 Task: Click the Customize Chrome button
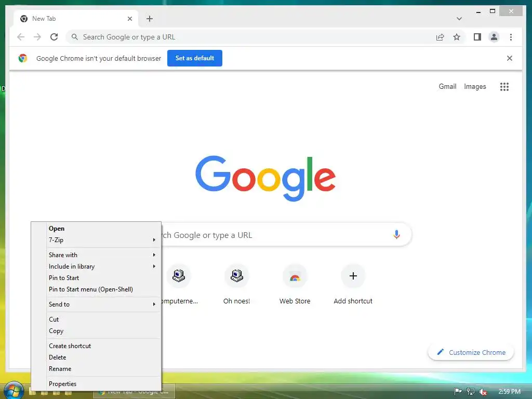click(471, 352)
